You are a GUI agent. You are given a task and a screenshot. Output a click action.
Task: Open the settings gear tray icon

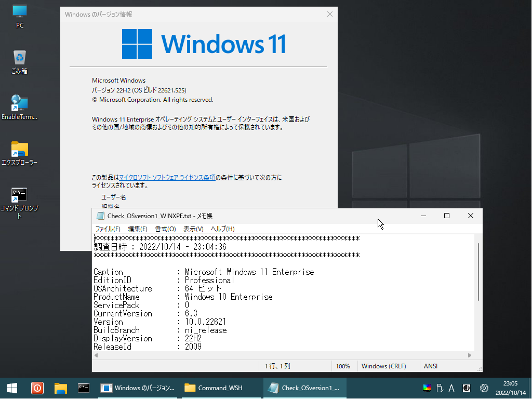point(484,388)
